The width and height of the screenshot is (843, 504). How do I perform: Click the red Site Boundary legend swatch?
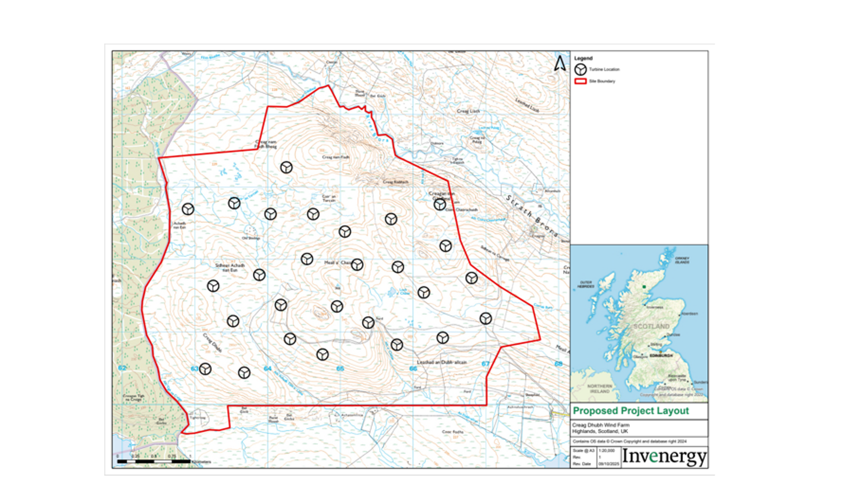[x=580, y=82]
